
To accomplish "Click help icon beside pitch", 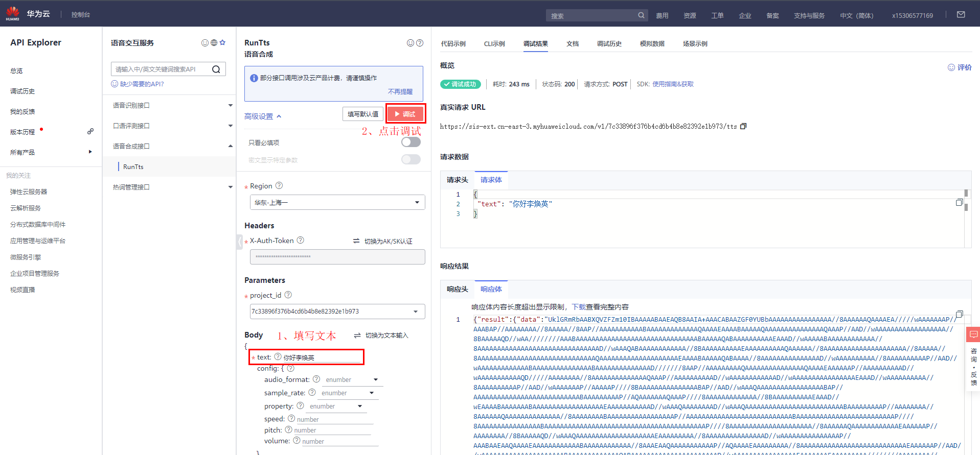I will pos(289,429).
